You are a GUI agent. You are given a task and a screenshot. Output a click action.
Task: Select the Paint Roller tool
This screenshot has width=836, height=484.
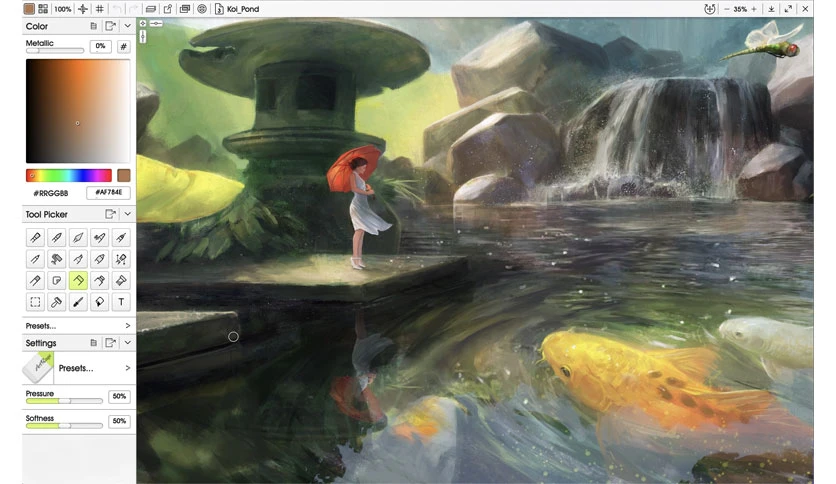tap(57, 259)
